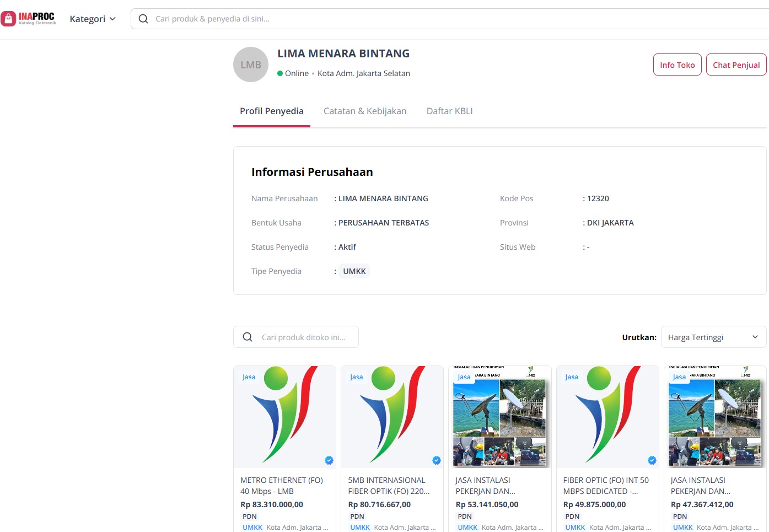This screenshot has width=769, height=532.
Task: Click verified badge on 5MB INTERNASIONAL card
Action: 437,460
